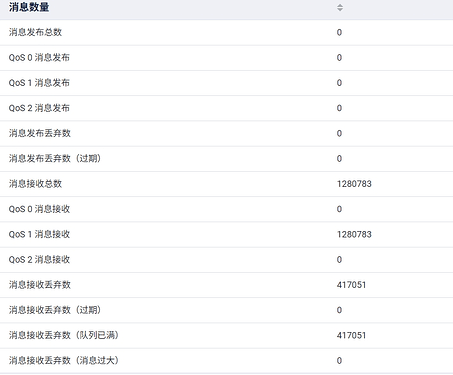Click the 417051 value for 消息接收丢弃数
Viewport: 453px width, 375px height.
(351, 285)
